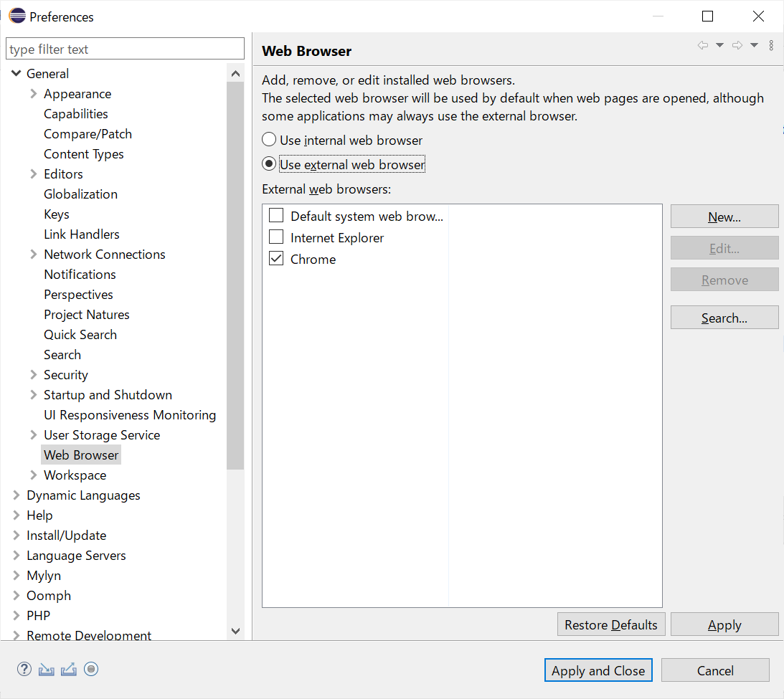
Task: Uncheck the Chrome browser checkbox
Action: (276, 258)
